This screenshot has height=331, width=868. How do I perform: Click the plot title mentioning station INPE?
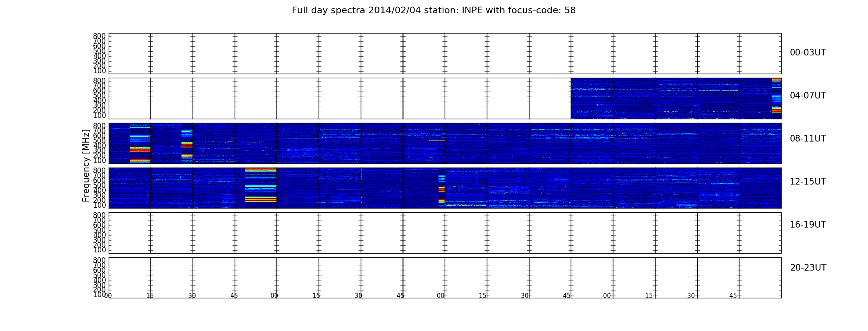click(x=434, y=10)
